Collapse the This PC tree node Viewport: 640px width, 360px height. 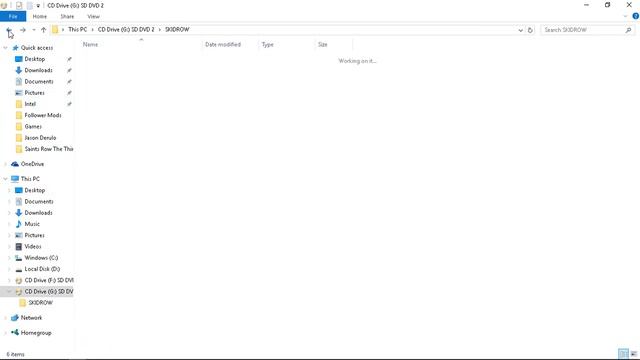[x=5, y=179]
